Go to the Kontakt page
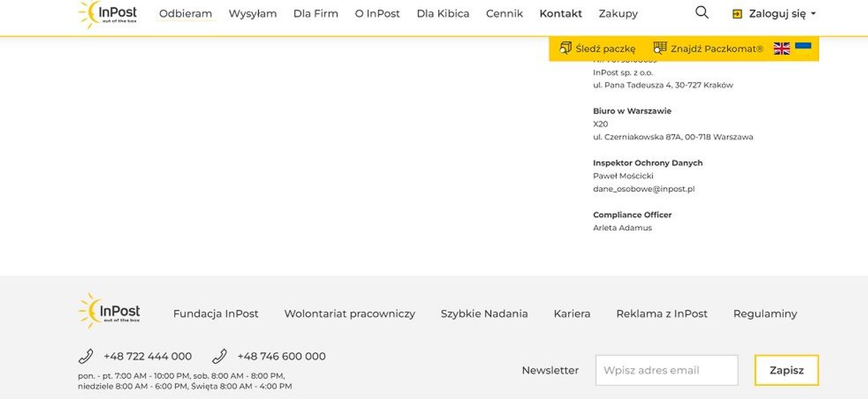Viewport: 868px width, 399px height. point(561,14)
